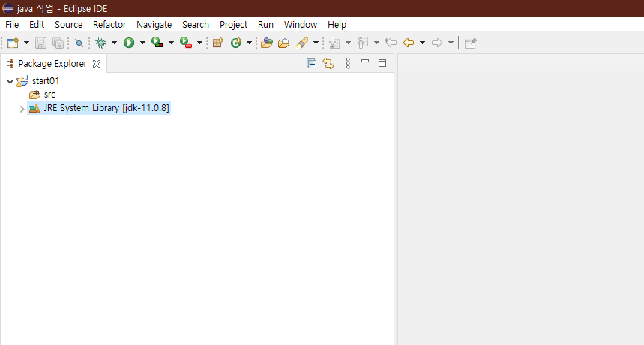Open the File menu
This screenshot has width=644, height=345.
[12, 24]
